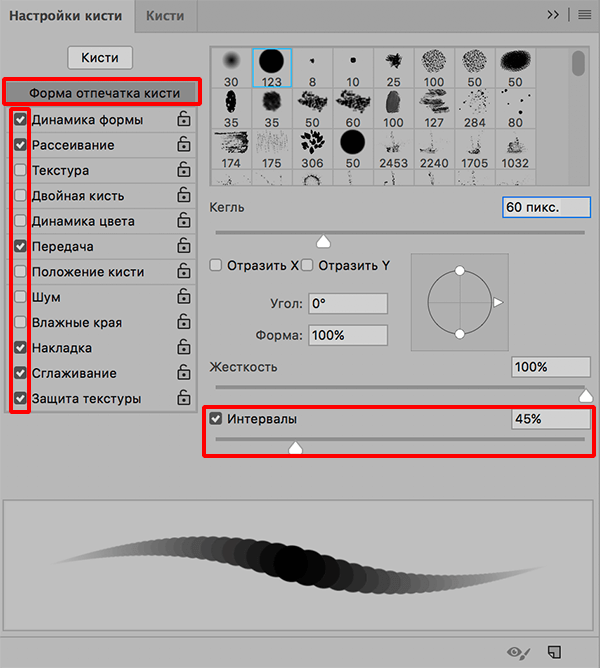Disable the Рассеивание checkbox
This screenshot has width=600, height=668.
pyautogui.click(x=21, y=145)
